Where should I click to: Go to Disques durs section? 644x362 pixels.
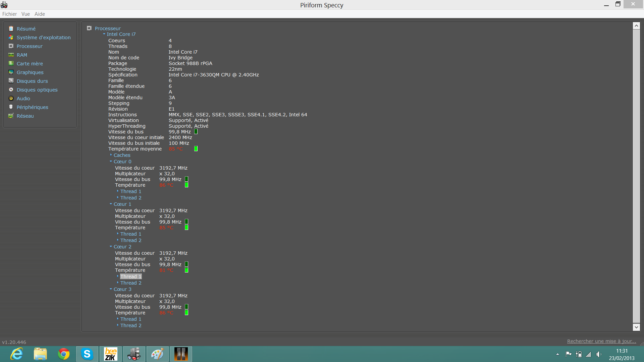click(x=32, y=81)
